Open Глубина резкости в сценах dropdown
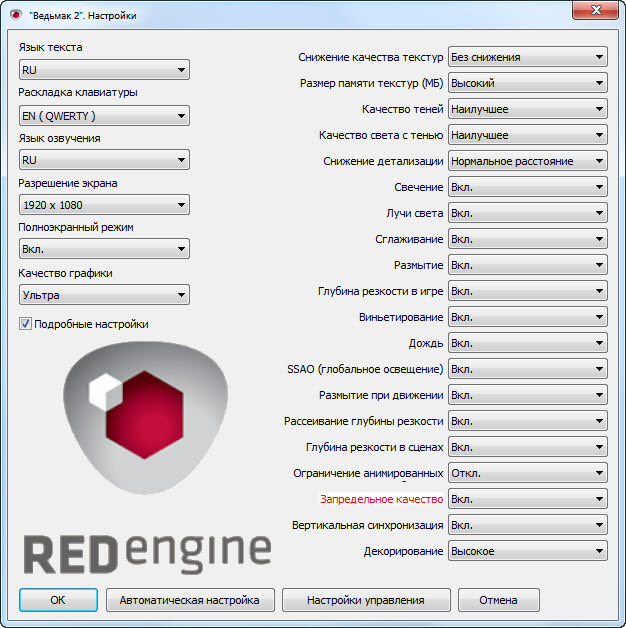626x628 pixels. (x=527, y=447)
